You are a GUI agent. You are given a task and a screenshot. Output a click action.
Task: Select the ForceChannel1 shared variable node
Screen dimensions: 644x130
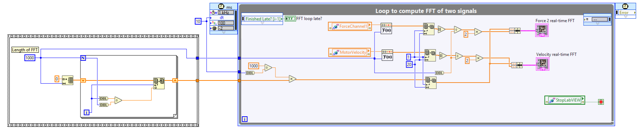coord(350,26)
